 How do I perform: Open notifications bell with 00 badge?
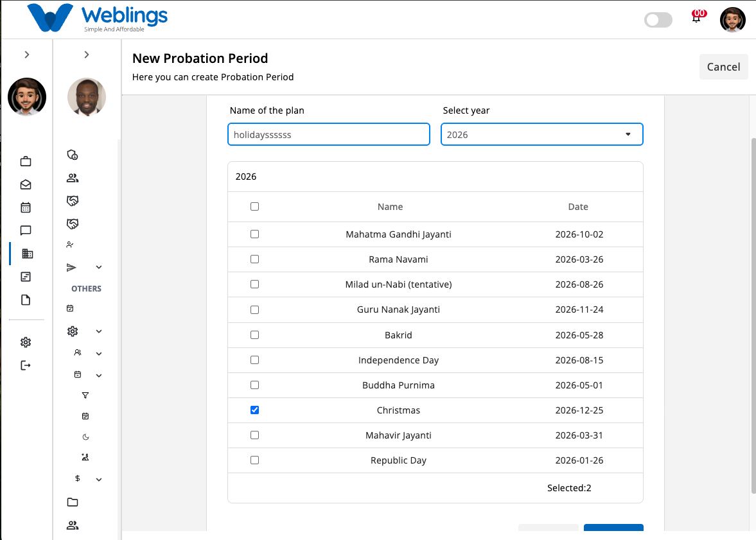[698, 17]
